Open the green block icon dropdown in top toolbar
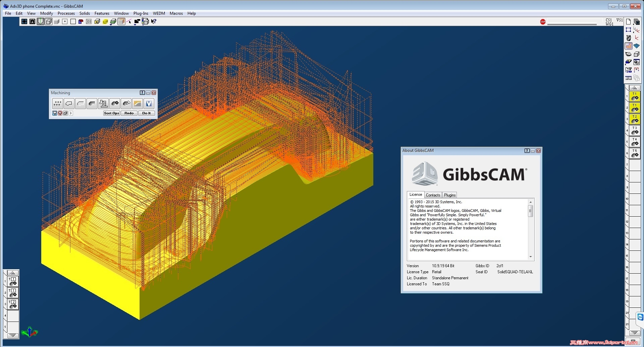 click(x=113, y=21)
